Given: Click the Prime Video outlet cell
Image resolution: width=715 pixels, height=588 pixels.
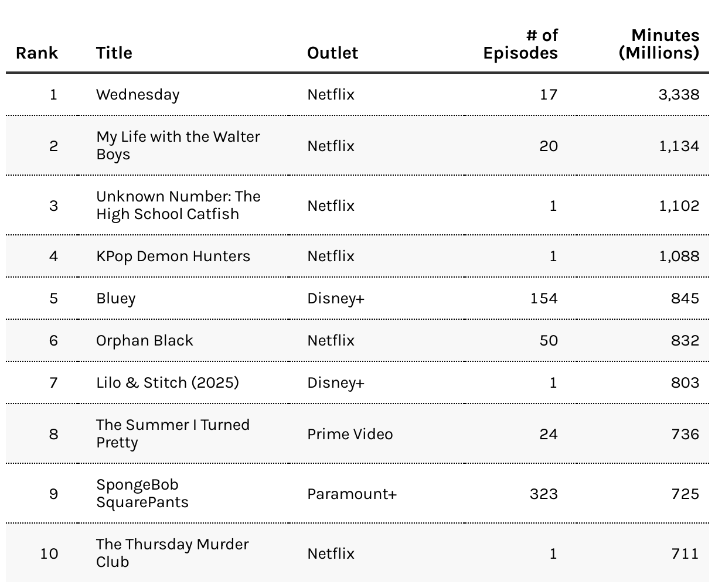Looking at the screenshot, I should 350,434.
